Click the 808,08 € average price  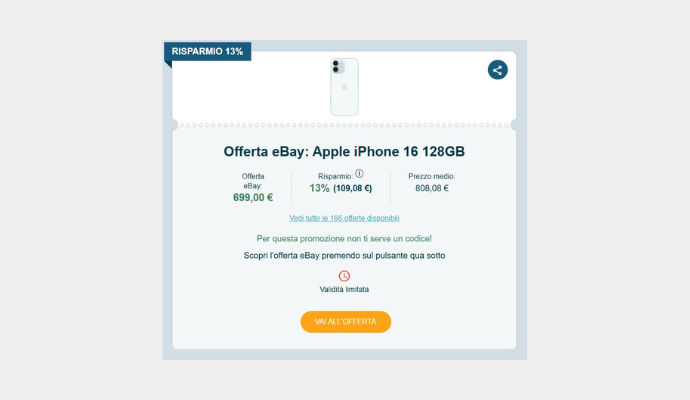pyautogui.click(x=432, y=188)
